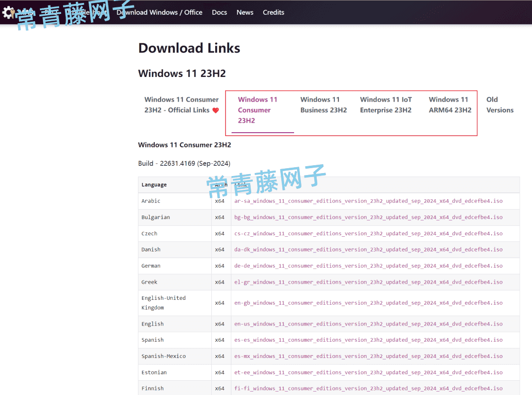The height and width of the screenshot is (395, 532).
Task: Click the English-United Kingdom language cell
Action: [175, 303]
